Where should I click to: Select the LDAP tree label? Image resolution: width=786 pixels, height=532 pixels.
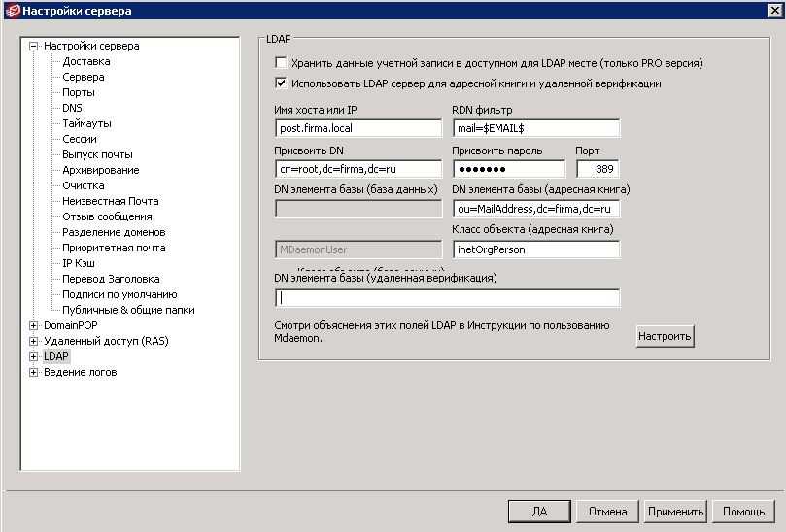pos(55,356)
